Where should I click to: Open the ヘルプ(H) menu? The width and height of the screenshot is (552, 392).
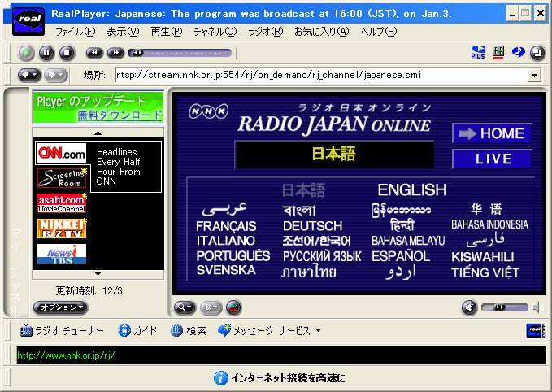[379, 32]
